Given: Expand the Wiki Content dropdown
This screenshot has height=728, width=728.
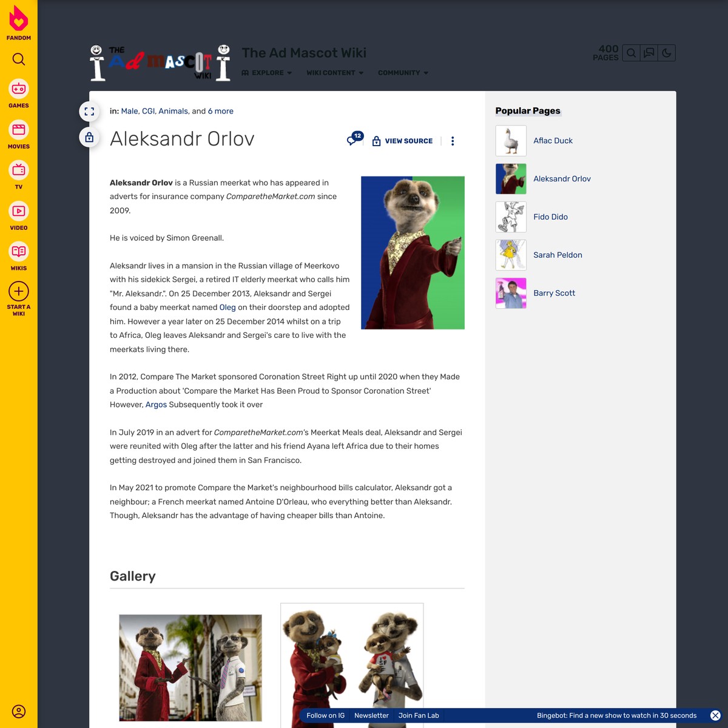Looking at the screenshot, I should tap(335, 73).
